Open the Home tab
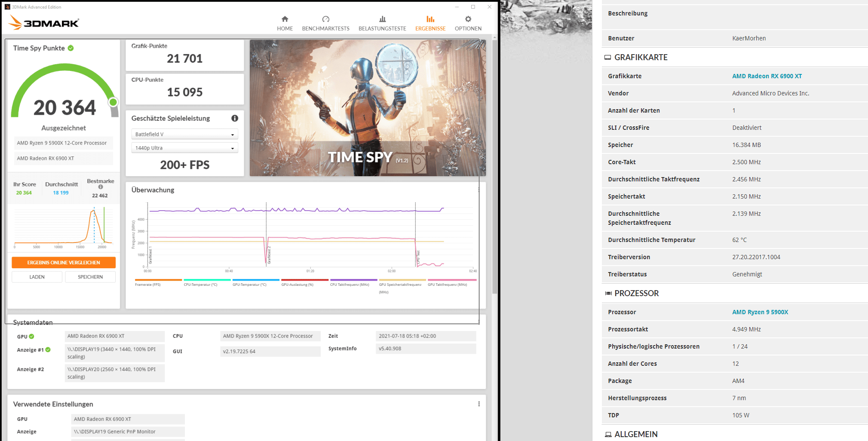 [285, 24]
